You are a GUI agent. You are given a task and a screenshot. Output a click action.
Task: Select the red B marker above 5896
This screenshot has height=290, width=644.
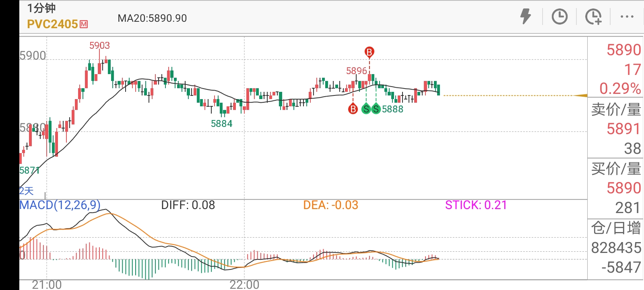tap(369, 52)
